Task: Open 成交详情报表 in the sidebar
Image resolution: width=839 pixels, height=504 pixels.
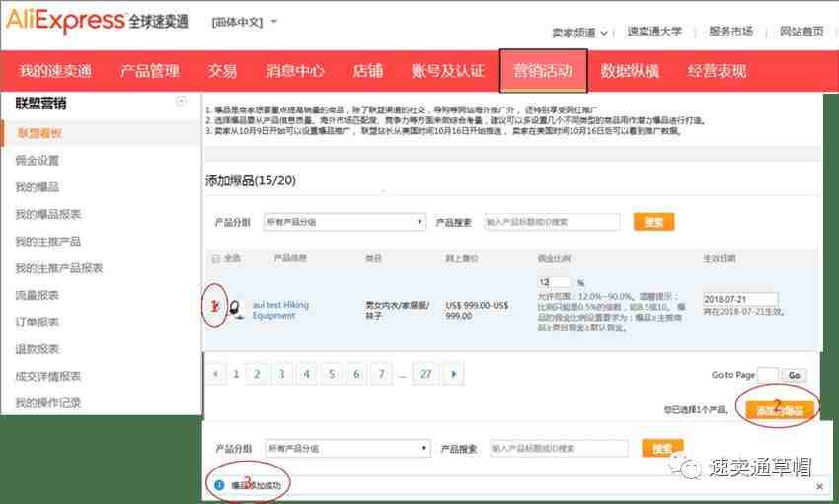Action: pyautogui.click(x=48, y=376)
